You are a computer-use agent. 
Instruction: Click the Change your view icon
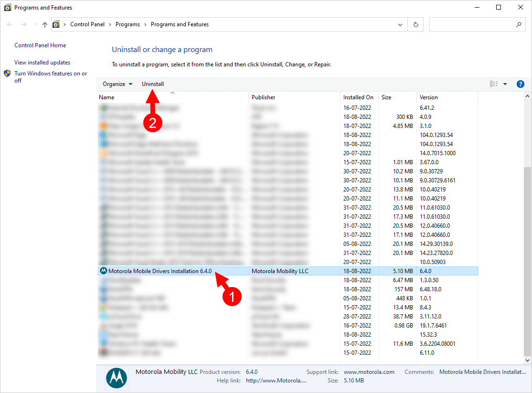click(x=493, y=84)
